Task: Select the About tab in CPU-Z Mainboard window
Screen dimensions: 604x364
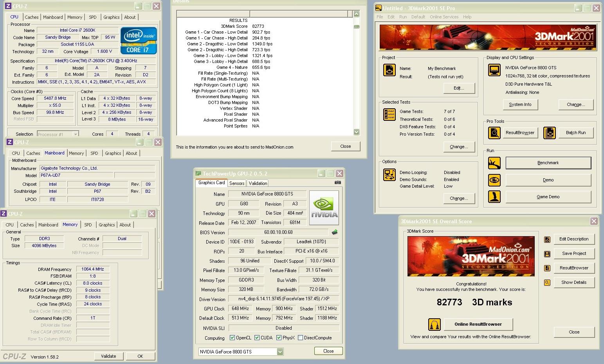Action: 132,153
